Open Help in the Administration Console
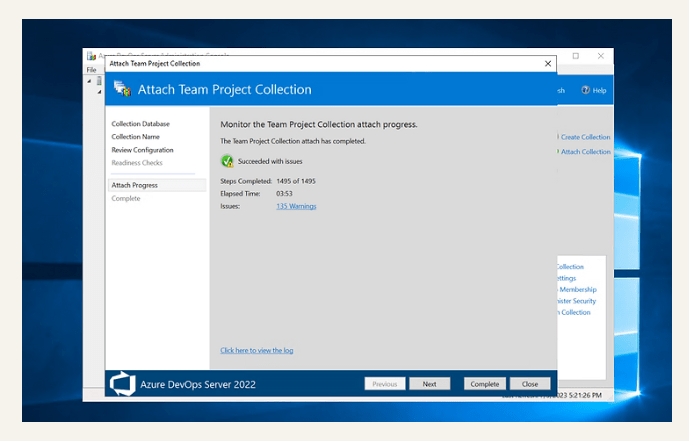 click(594, 90)
